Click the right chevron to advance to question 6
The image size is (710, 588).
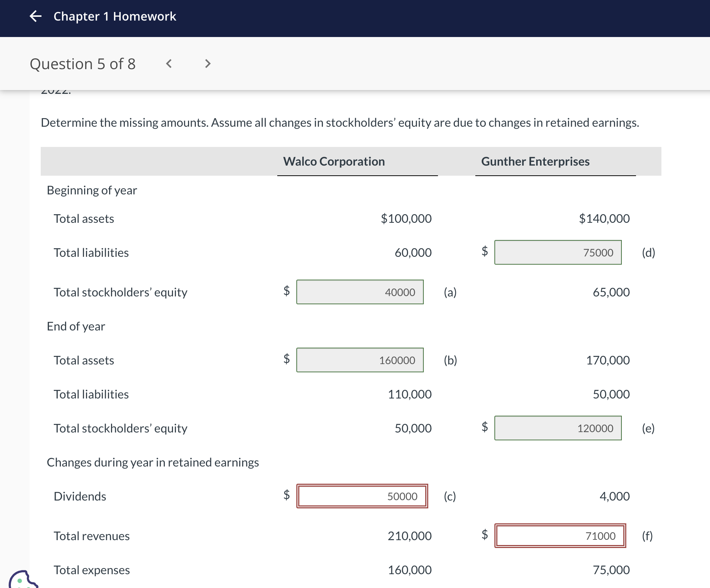tap(207, 64)
